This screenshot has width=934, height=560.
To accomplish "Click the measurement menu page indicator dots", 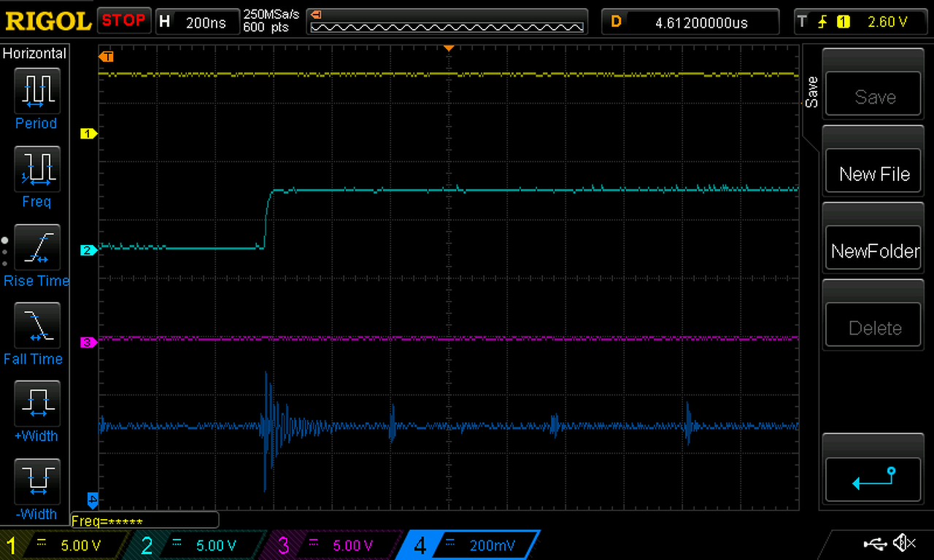I will tap(5, 251).
